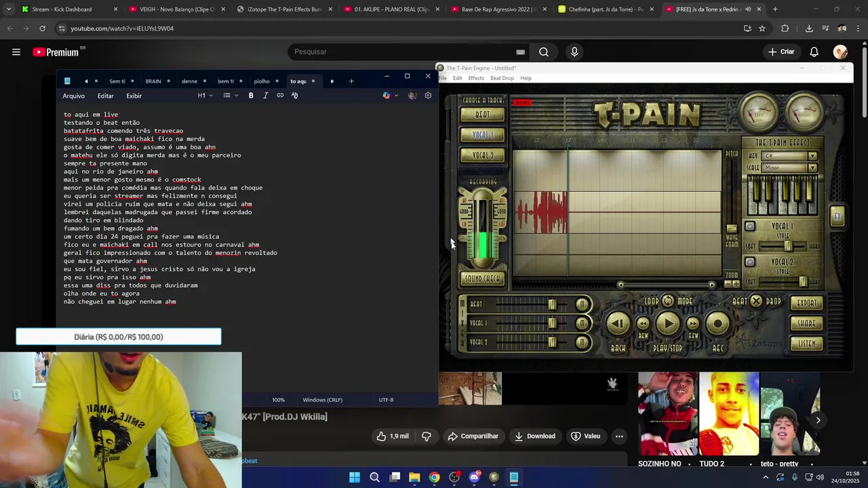Image resolution: width=868 pixels, height=488 pixels.
Task: Click the Loop Mode icon in T-Pain
Action: pos(668,301)
